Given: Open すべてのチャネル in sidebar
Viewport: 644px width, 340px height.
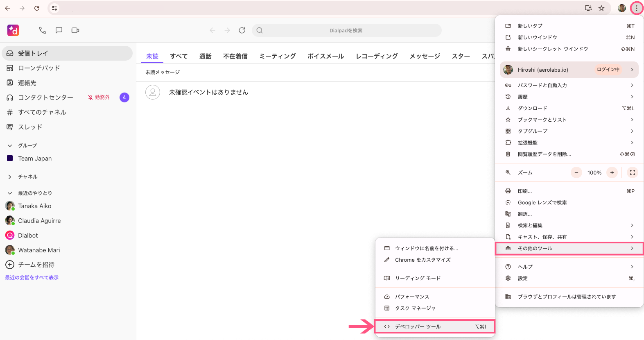Looking at the screenshot, I should (67, 112).
